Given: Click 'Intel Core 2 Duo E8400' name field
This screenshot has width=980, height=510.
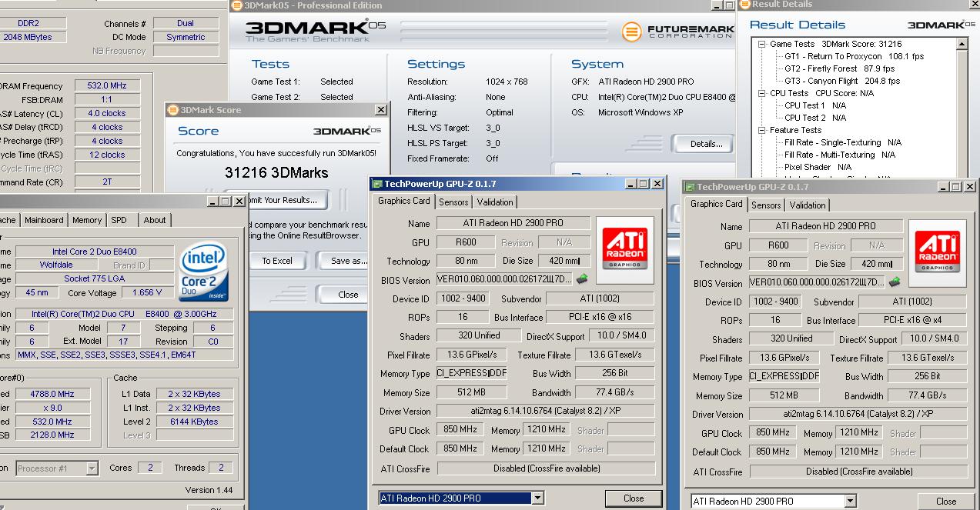Looking at the screenshot, I should pyautogui.click(x=95, y=252).
